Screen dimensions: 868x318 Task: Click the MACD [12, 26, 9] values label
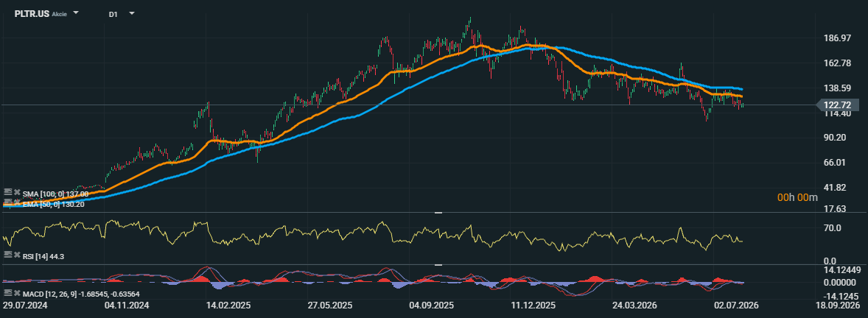click(x=81, y=294)
